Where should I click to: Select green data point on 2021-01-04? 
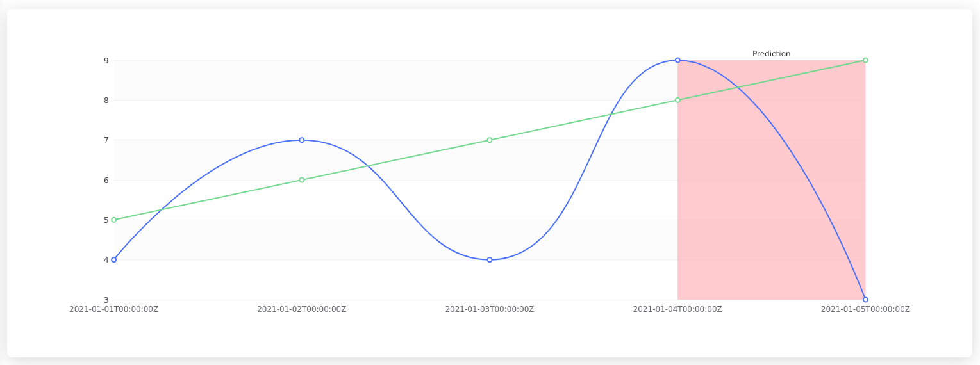(677, 100)
